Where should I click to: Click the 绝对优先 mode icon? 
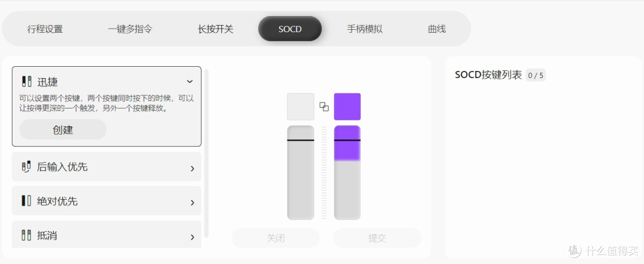[26, 201]
